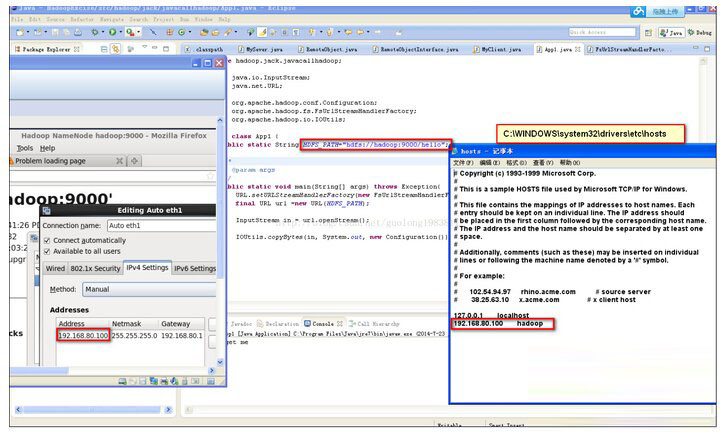Select the Console view tab
This screenshot has height=437, width=723.
click(x=323, y=324)
